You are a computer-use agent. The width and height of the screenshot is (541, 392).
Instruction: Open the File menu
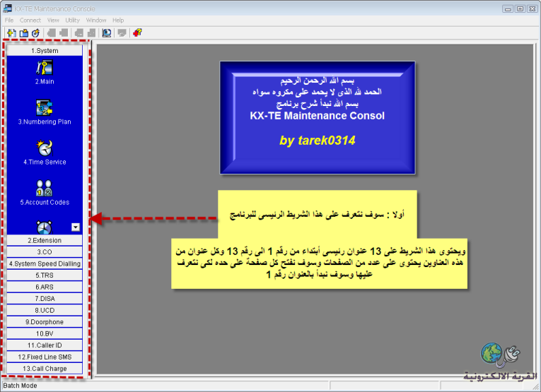(x=9, y=20)
